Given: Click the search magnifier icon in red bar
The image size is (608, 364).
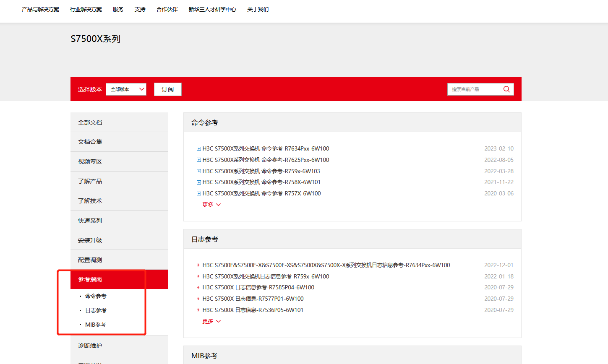Looking at the screenshot, I should (506, 89).
